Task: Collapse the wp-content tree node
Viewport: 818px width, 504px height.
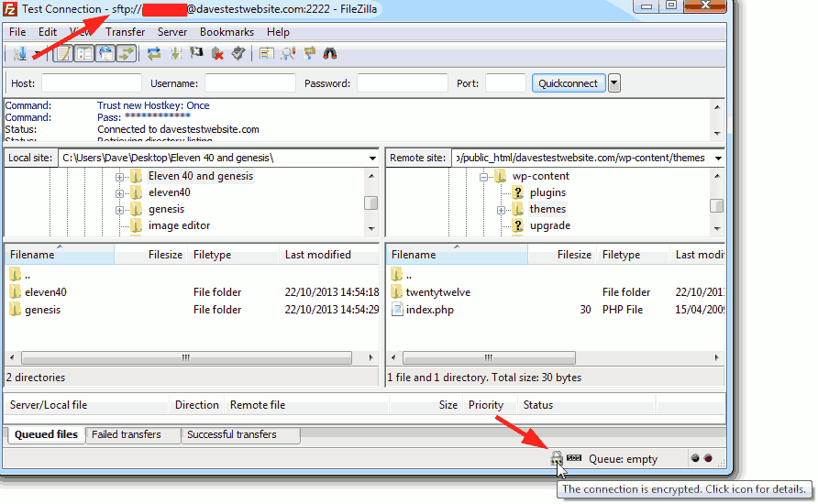Action: click(x=483, y=177)
